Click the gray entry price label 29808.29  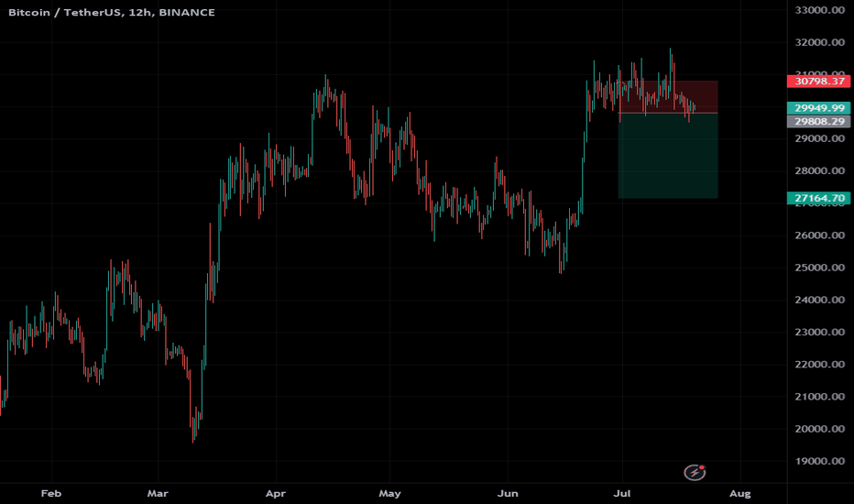pyautogui.click(x=818, y=121)
